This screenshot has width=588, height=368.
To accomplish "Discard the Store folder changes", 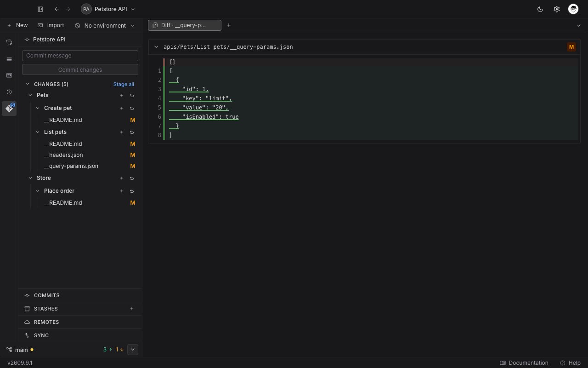I will click(x=132, y=178).
